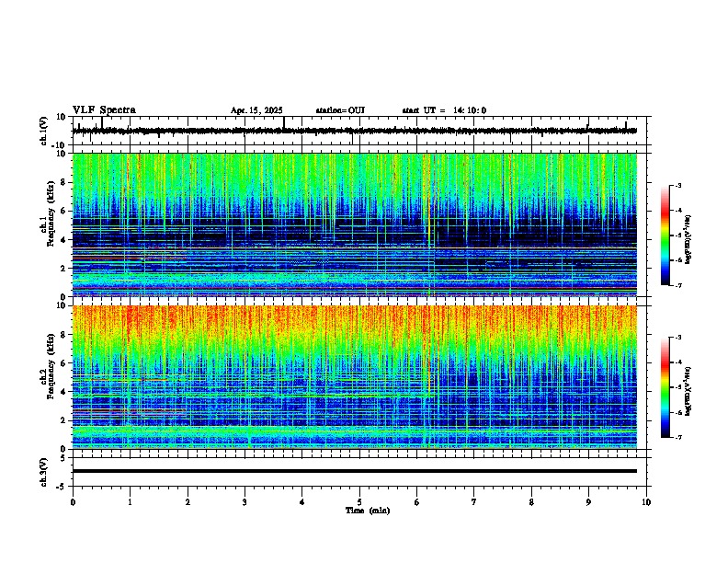
Task: Click the time axis tick label "4"
Action: [302, 502]
